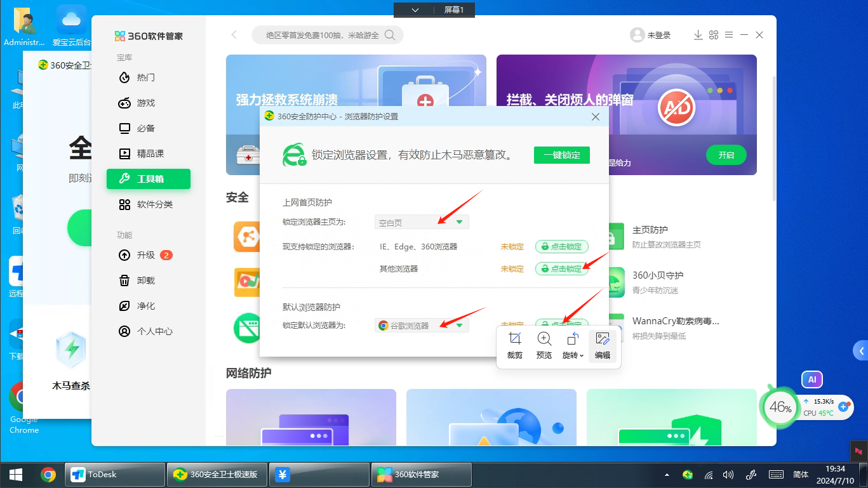The width and height of the screenshot is (868, 488).
Task: Open 个人中心 in the sidebar
Action: (149, 331)
